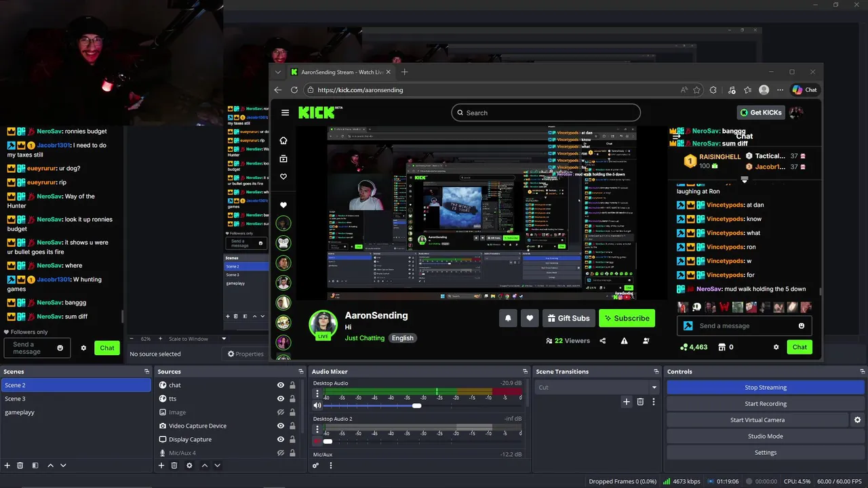Toggle lock on chat source
This screenshot has height=488, width=868.
click(292, 385)
